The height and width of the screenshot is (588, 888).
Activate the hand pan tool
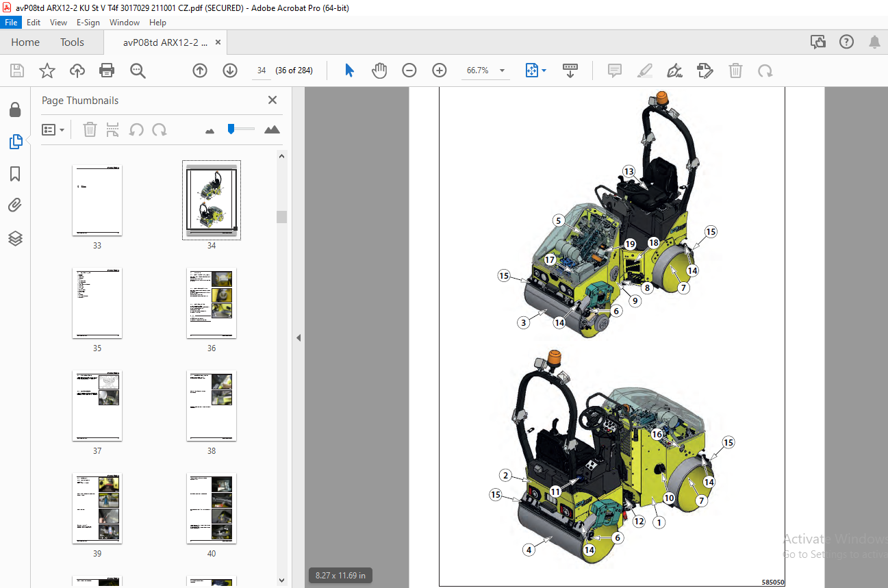pos(379,71)
